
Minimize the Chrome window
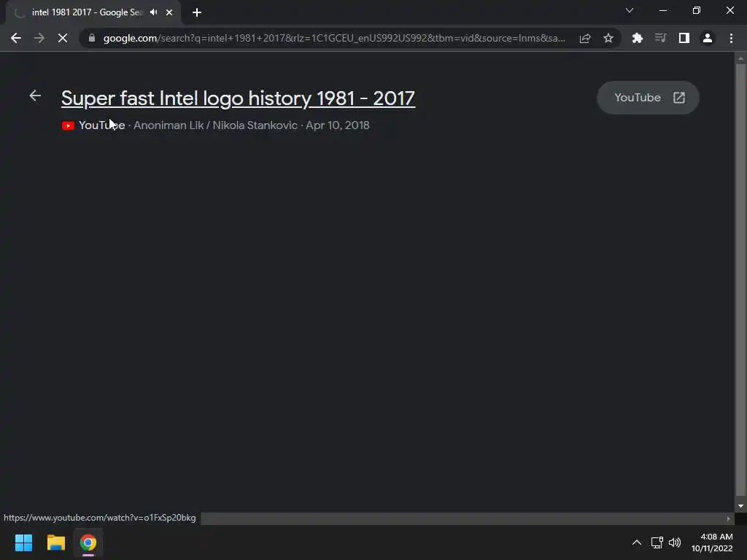pyautogui.click(x=662, y=10)
